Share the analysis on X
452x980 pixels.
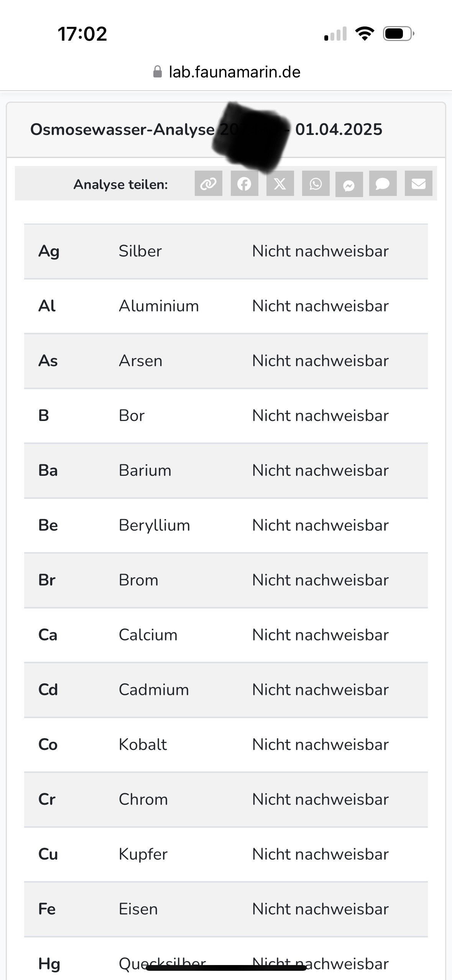280,184
